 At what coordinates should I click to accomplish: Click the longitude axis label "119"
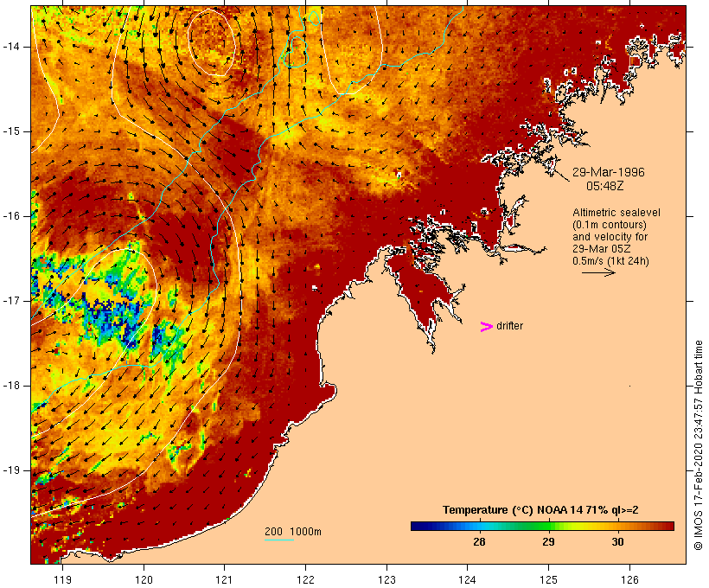coord(62,580)
